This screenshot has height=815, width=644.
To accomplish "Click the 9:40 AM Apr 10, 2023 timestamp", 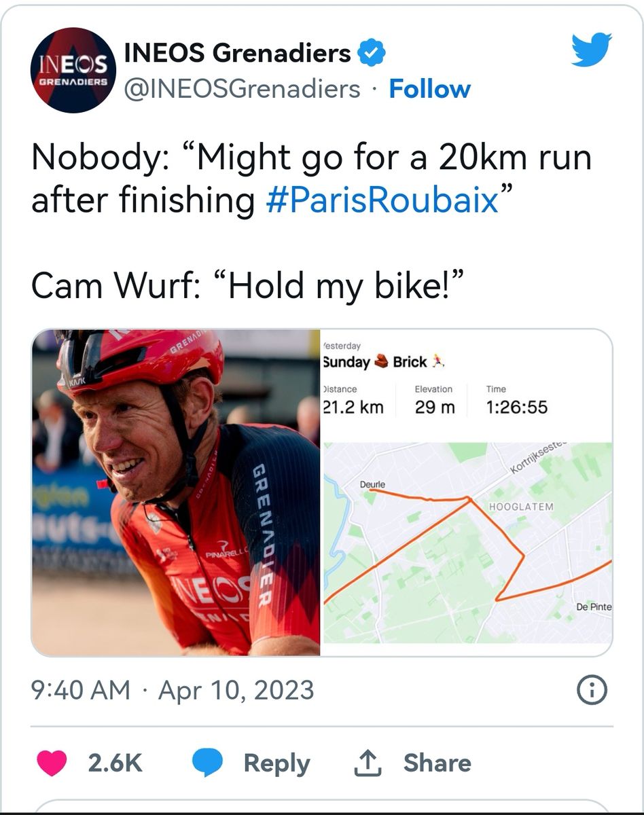I will pyautogui.click(x=173, y=691).
